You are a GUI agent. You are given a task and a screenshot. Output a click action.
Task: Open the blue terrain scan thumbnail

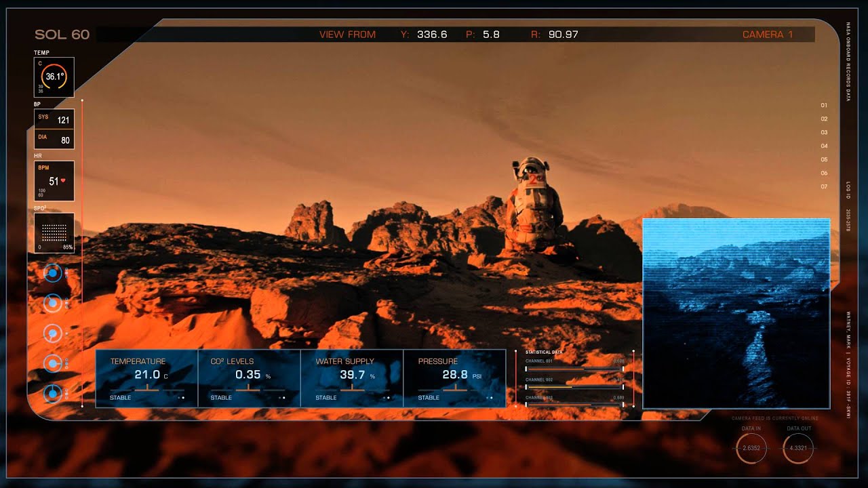[736, 313]
